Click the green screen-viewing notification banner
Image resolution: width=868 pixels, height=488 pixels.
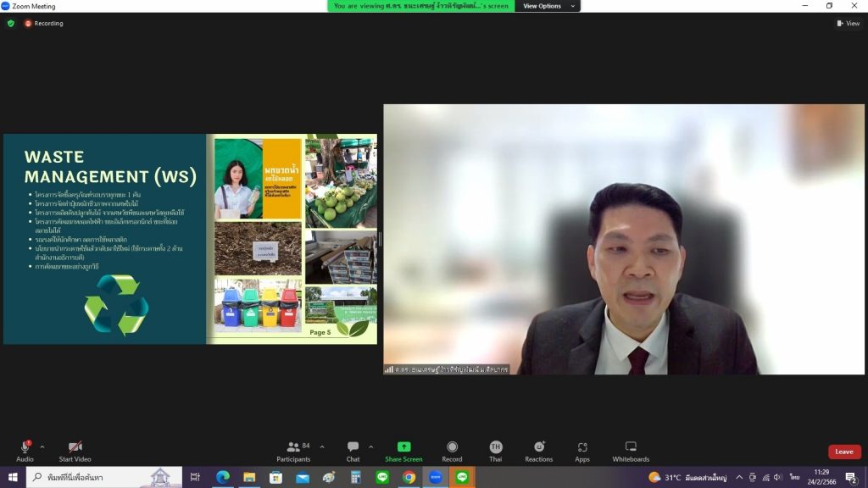point(420,6)
